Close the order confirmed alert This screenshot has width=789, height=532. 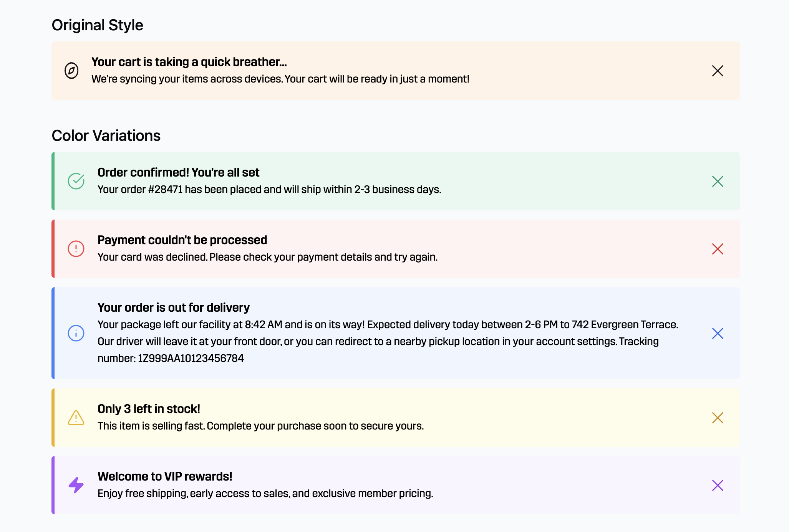click(x=718, y=181)
